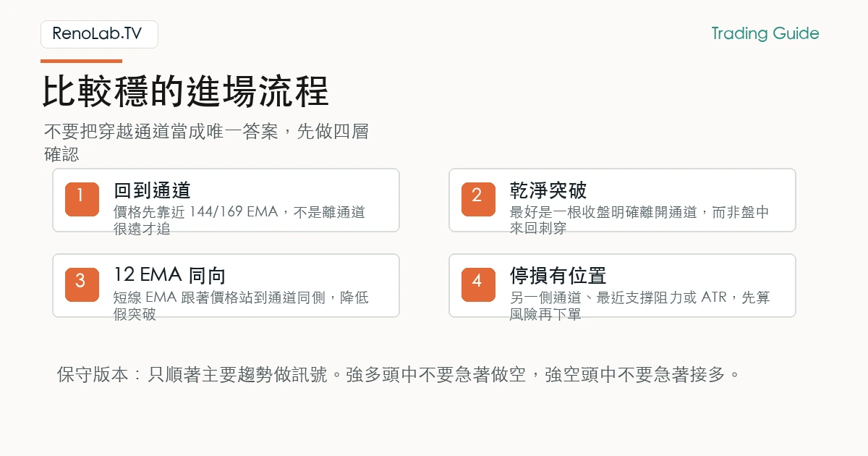868x456 pixels.
Task: Click the 確認 word under subtitle
Action: (61, 155)
